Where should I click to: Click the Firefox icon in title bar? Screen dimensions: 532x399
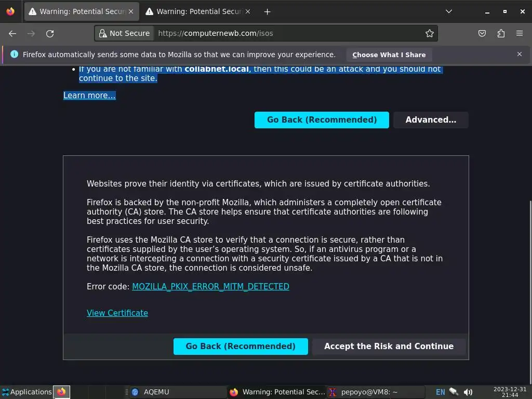(10, 11)
